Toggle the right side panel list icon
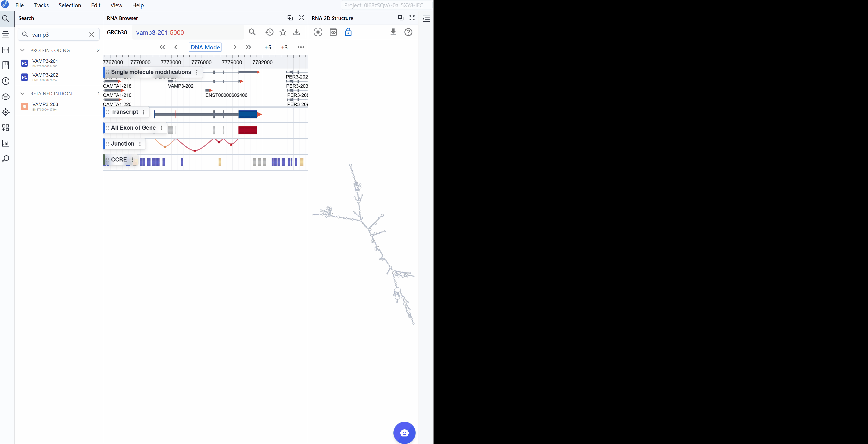This screenshot has width=868, height=444. point(426,19)
